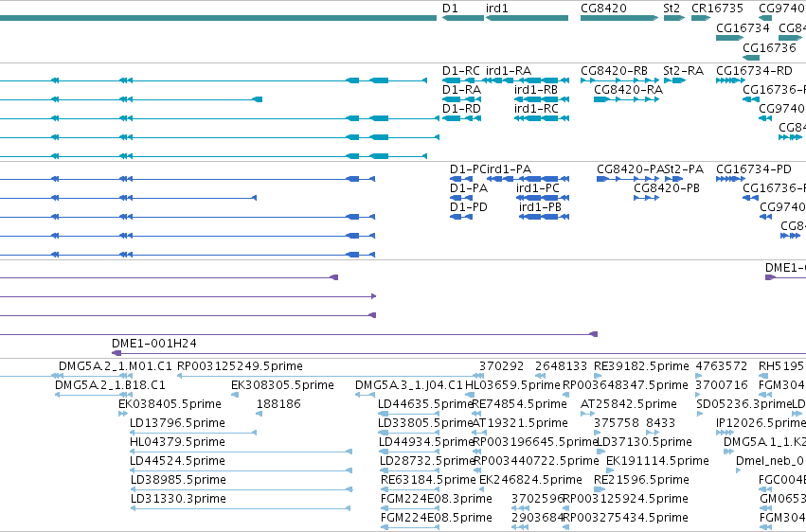
Task: Open the St2 gene label
Action: 672,9
